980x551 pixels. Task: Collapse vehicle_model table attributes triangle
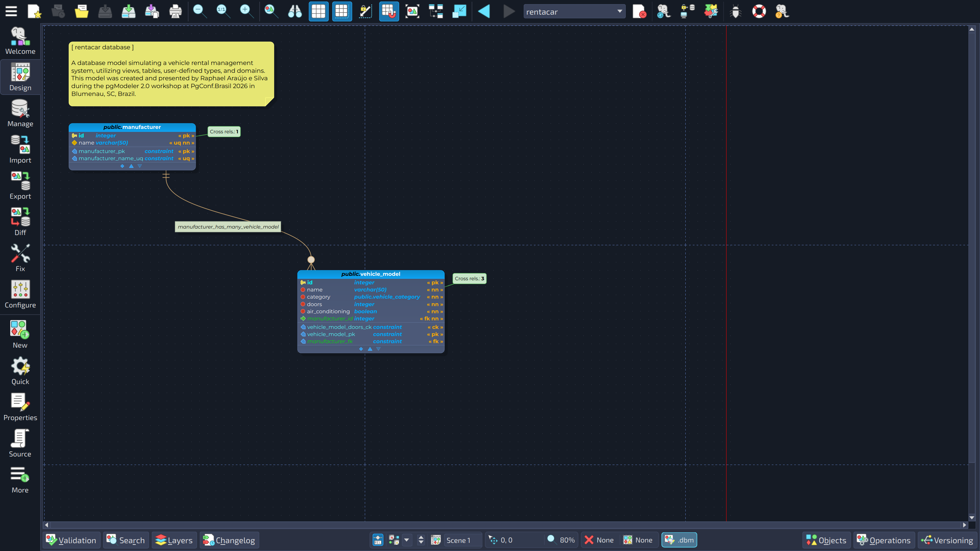(370, 349)
